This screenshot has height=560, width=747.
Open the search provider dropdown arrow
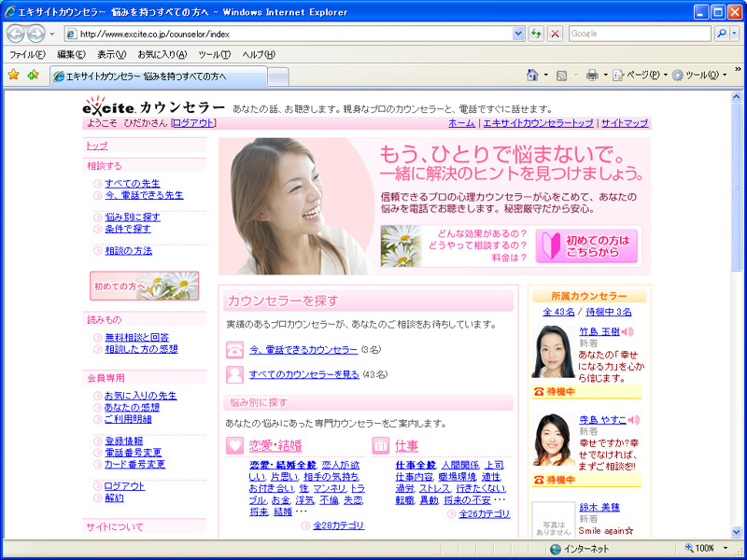click(x=735, y=34)
